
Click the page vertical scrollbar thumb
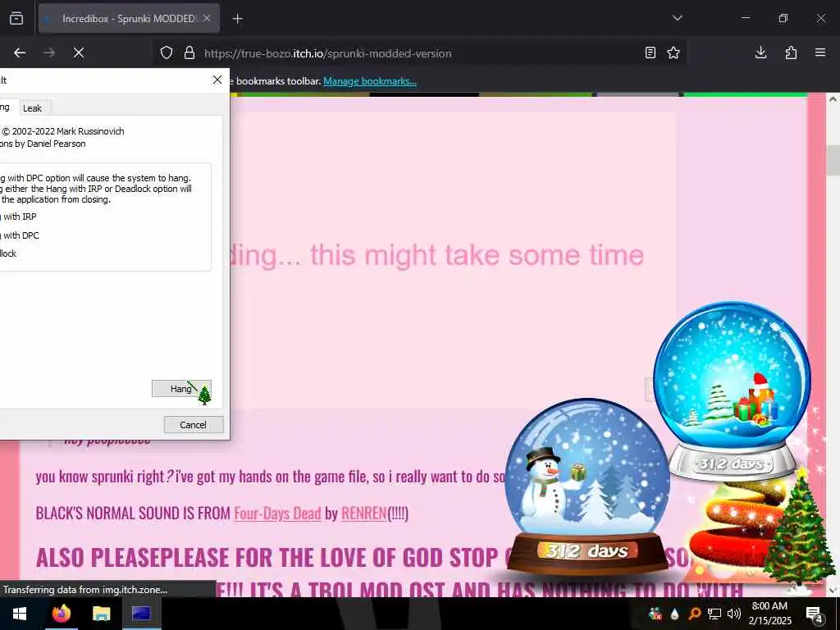[x=833, y=160]
